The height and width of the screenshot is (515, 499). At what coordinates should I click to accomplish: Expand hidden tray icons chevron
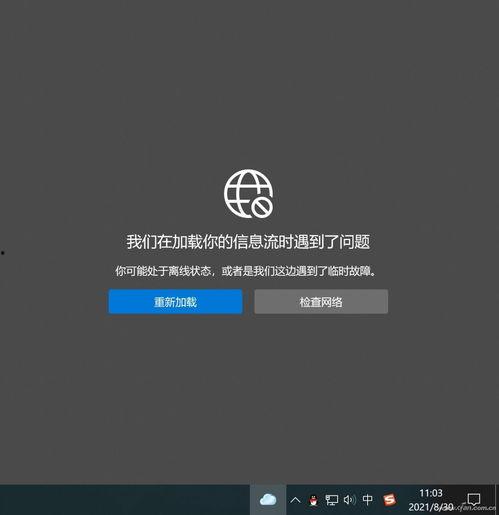tap(295, 500)
